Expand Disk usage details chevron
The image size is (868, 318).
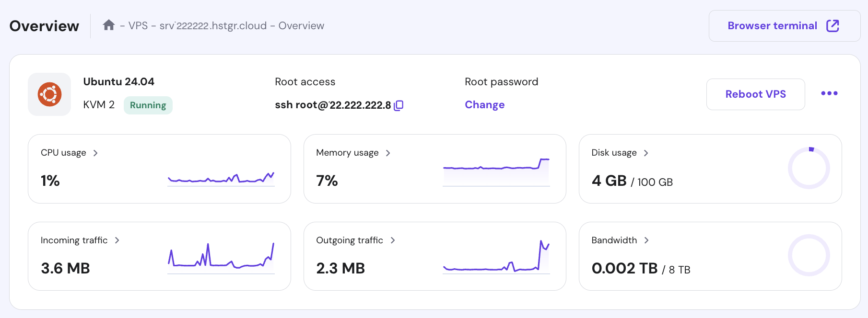646,153
